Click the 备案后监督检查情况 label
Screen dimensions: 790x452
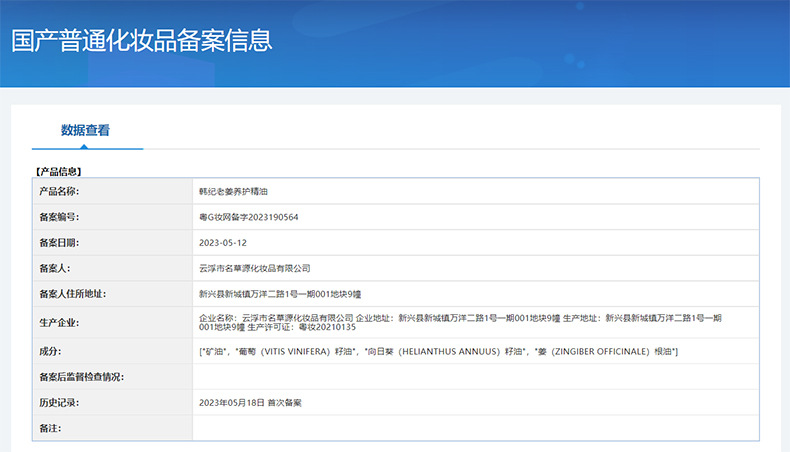pyautogui.click(x=82, y=377)
